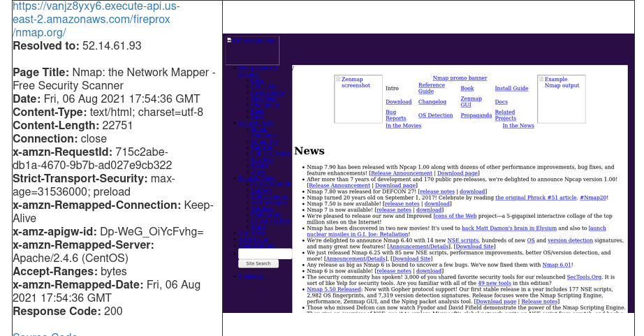Open Nmap 7.90 Release Announcement link
The image size is (644, 336).
pyautogui.click(x=401, y=173)
